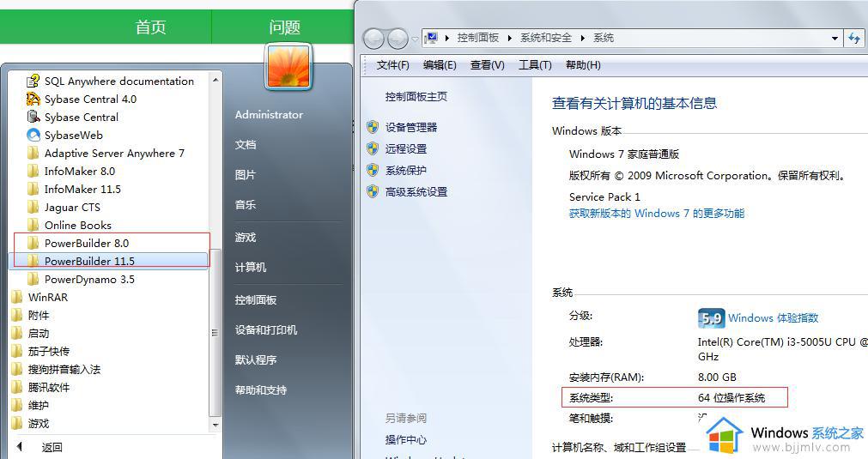This screenshot has height=459, width=868.
Task: Open 启动 folder icon
Action: pyautogui.click(x=17, y=333)
